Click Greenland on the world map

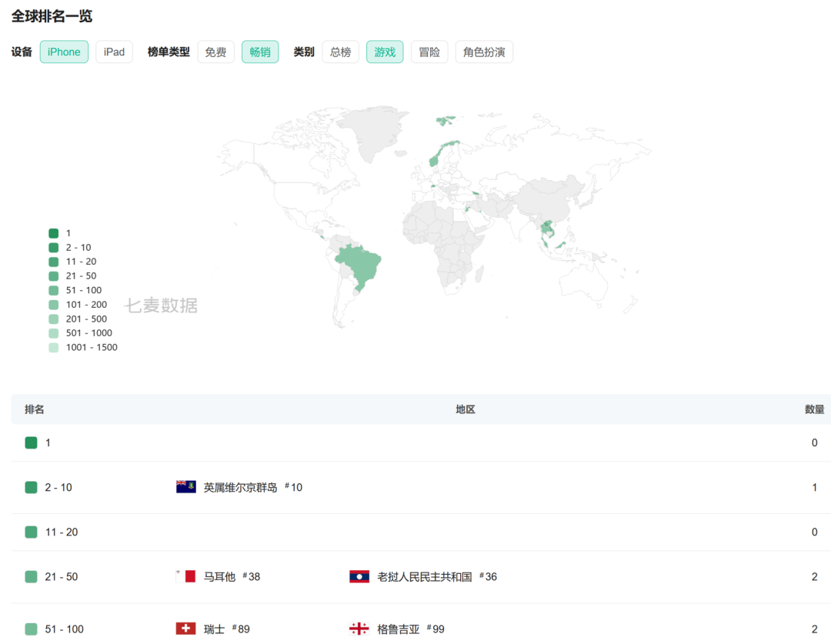[x=375, y=132]
